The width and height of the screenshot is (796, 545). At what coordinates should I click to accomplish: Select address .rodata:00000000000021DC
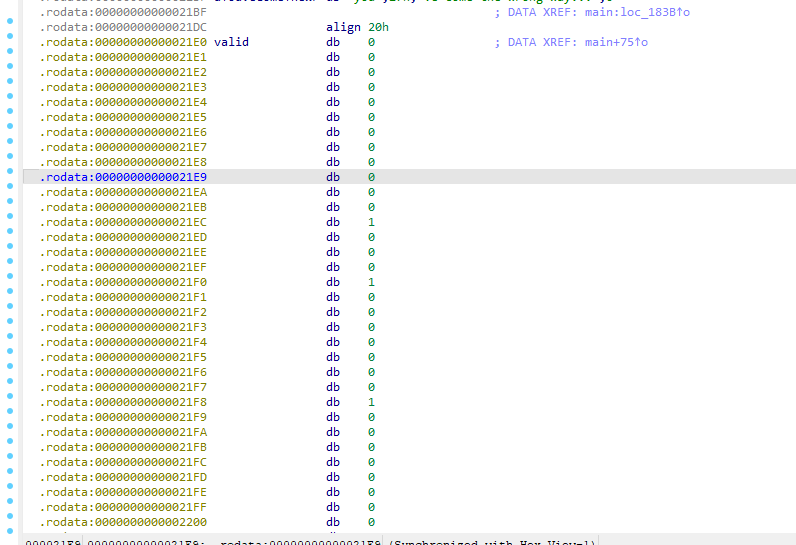pos(123,27)
